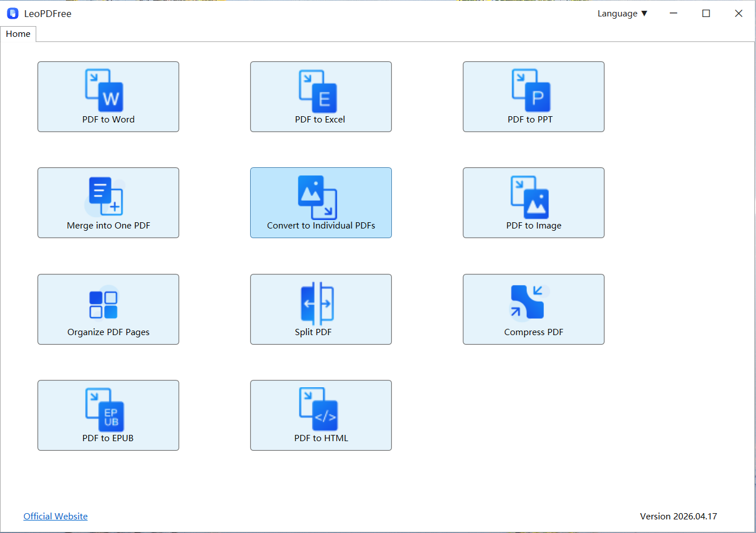This screenshot has width=756, height=533.
Task: Minimize the LeoPDFree window
Action: [x=673, y=14]
